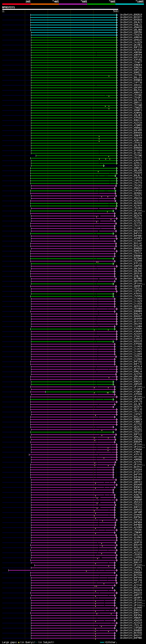Select hit UniRef100_A9TTJ5
This screenshot has width=146, height=644.
pos(131,583)
